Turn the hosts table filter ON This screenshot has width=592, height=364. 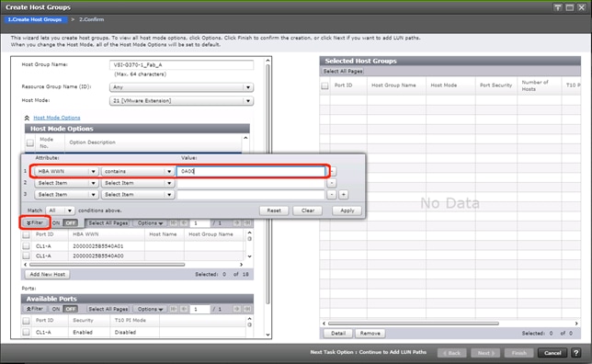(x=56, y=223)
